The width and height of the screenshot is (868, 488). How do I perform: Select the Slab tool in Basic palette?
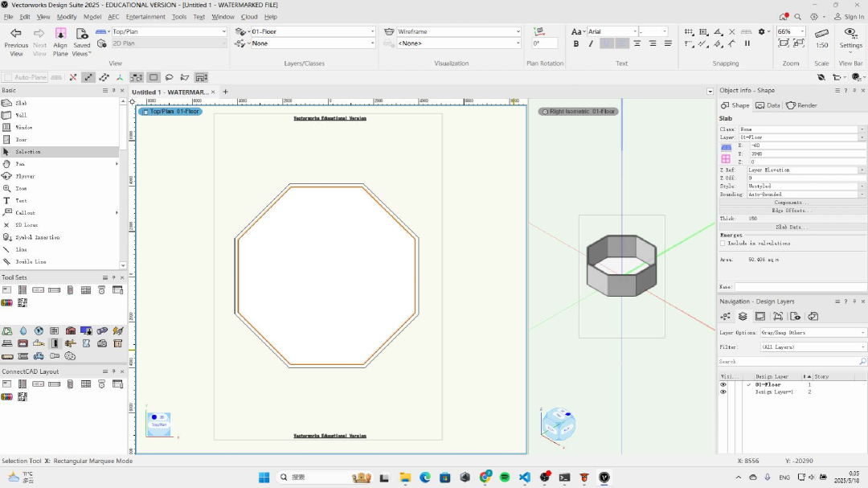[x=21, y=103]
